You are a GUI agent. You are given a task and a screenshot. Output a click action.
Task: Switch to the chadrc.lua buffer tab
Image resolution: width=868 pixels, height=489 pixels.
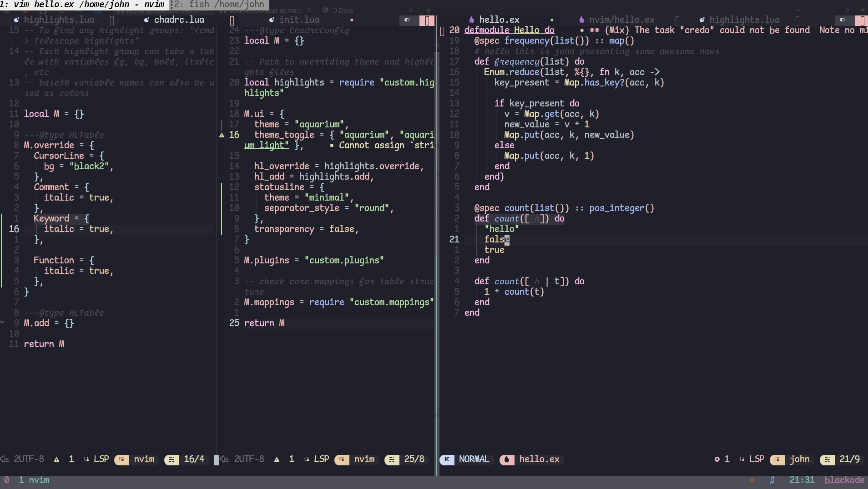point(179,20)
